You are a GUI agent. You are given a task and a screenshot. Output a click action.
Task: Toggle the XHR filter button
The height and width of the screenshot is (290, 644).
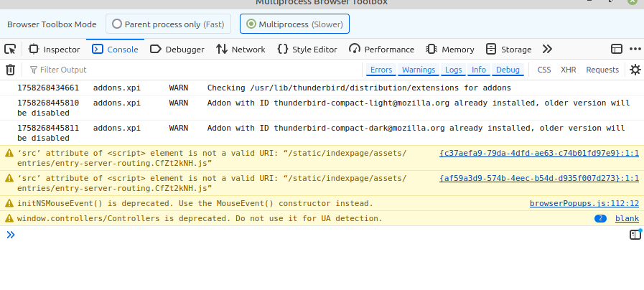[x=569, y=70]
